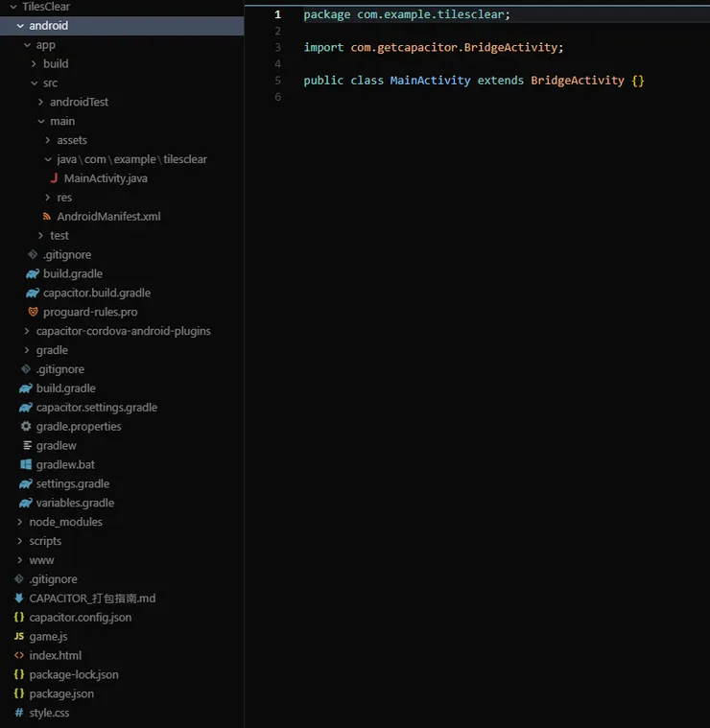Click line number 5 in the gutter
Screen dimensions: 710x728
277,81
